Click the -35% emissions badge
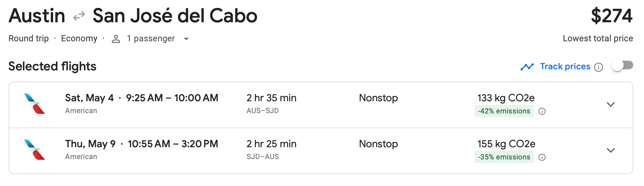644x186 pixels. pyautogui.click(x=504, y=157)
